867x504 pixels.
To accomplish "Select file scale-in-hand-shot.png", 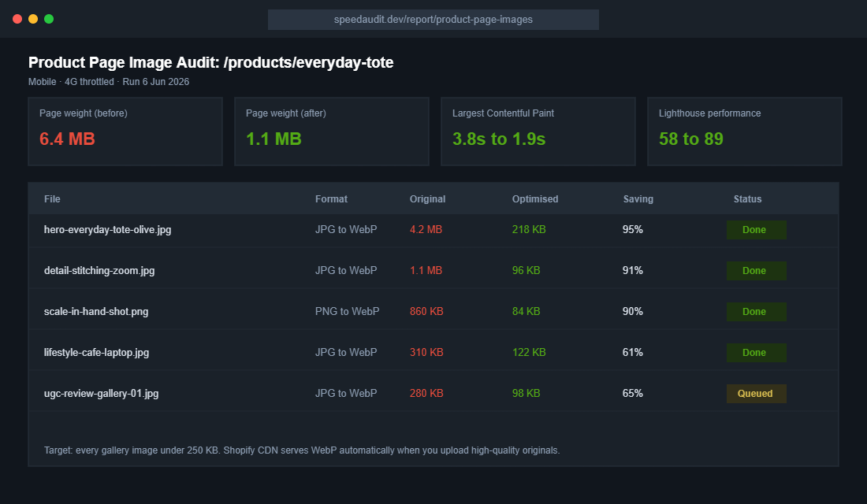I will 96,312.
